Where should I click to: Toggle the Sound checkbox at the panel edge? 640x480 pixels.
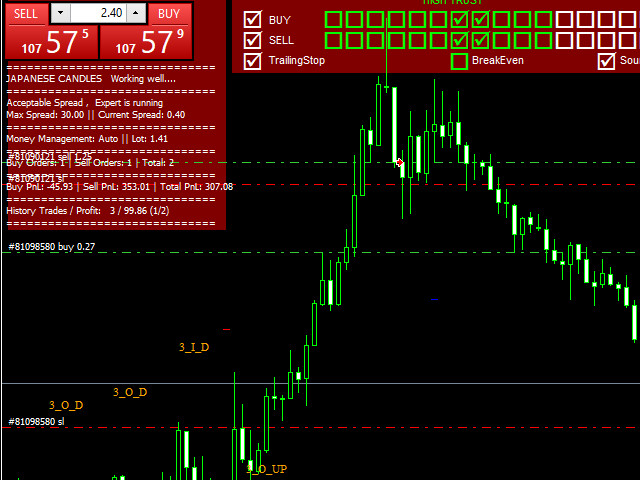click(606, 61)
